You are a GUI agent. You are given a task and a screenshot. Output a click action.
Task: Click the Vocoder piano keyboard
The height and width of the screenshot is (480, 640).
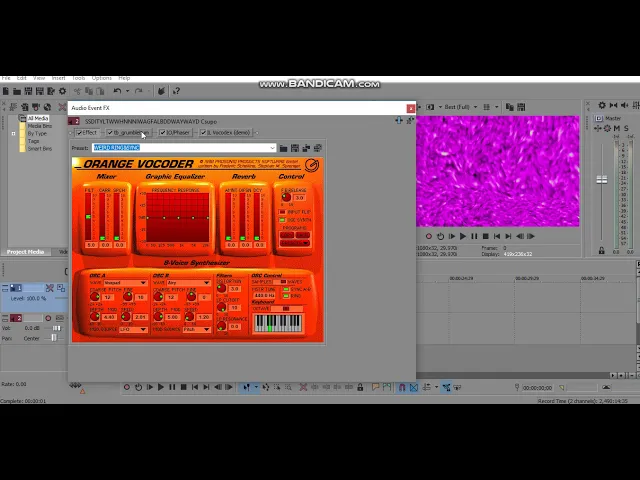coord(278,323)
